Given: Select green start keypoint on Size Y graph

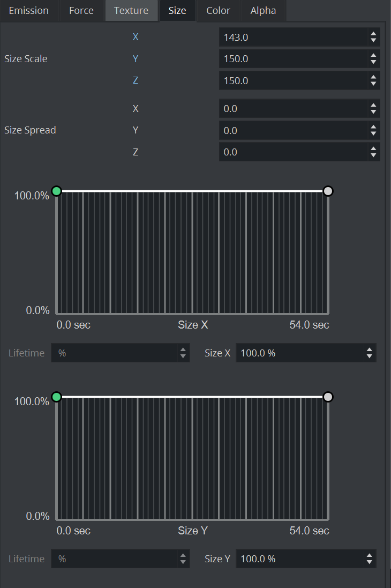Looking at the screenshot, I should tap(57, 397).
